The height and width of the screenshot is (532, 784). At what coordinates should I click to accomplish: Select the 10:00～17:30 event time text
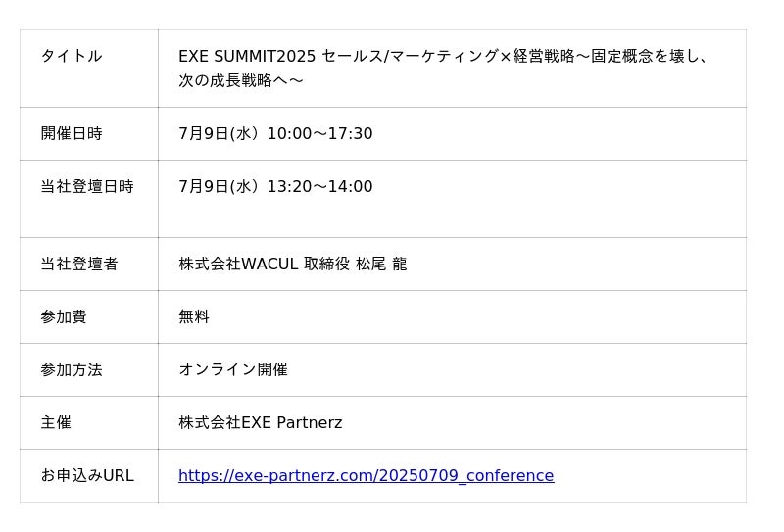coord(320,133)
